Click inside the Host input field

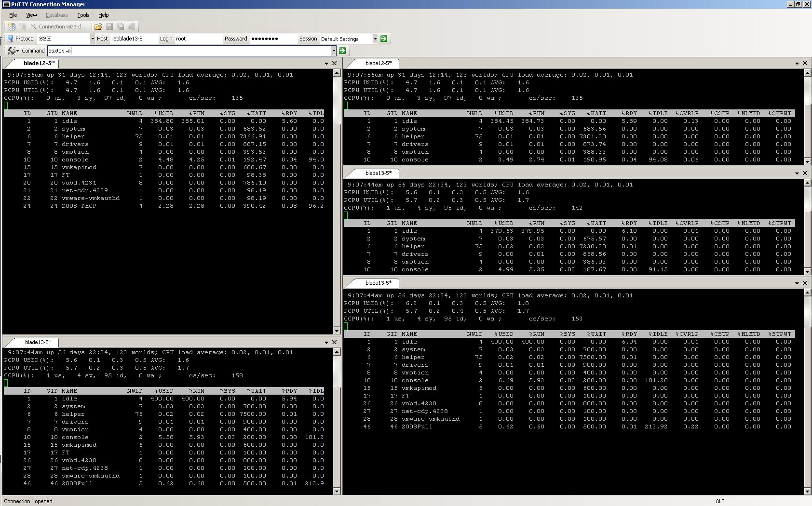pyautogui.click(x=134, y=39)
